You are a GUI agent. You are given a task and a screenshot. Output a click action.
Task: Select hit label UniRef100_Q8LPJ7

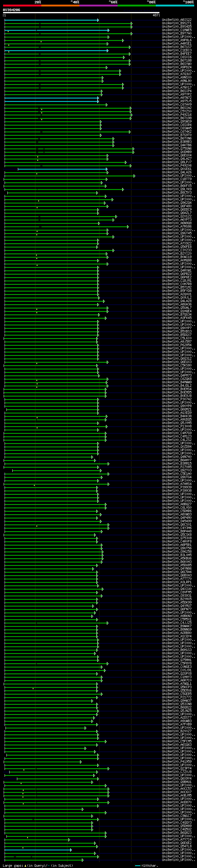point(177,162)
